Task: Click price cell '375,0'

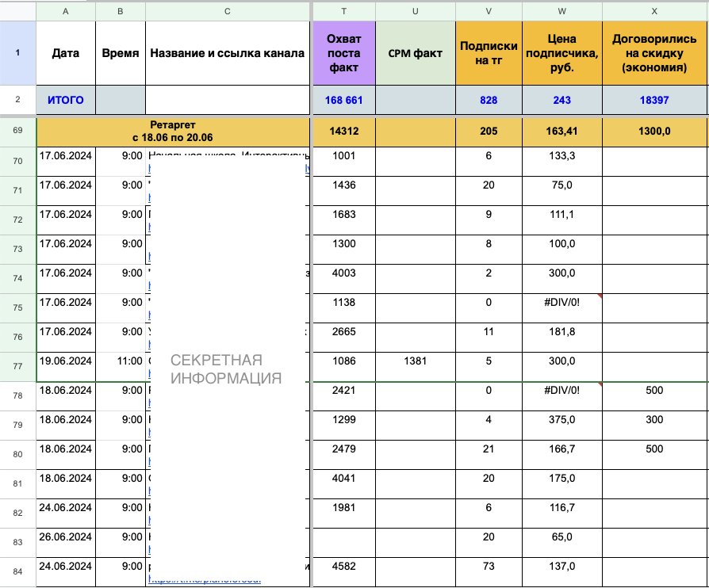Action: coord(562,426)
